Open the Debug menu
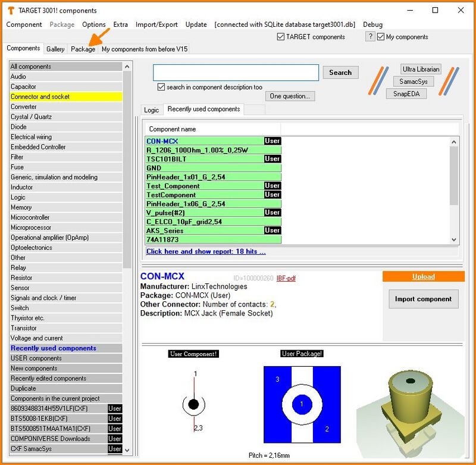476x465 pixels. point(373,24)
